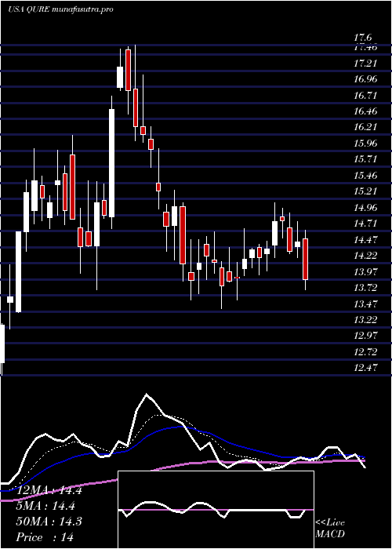The height and width of the screenshot is (549, 392).
Task: Click the 16.96 price axis label
Action: [365, 79]
